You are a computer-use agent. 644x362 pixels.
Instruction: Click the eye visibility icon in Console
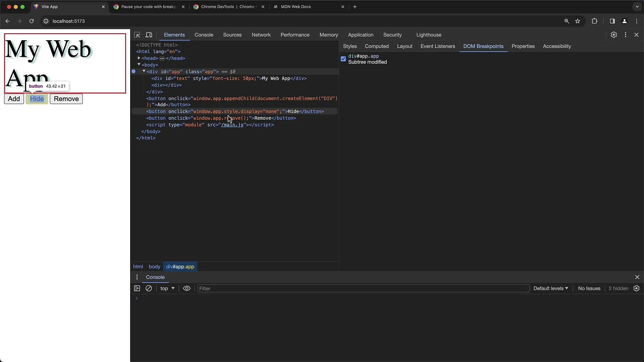[x=186, y=288]
